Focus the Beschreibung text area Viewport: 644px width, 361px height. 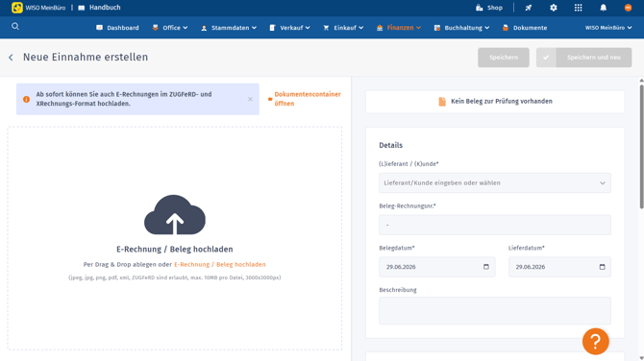point(495,310)
